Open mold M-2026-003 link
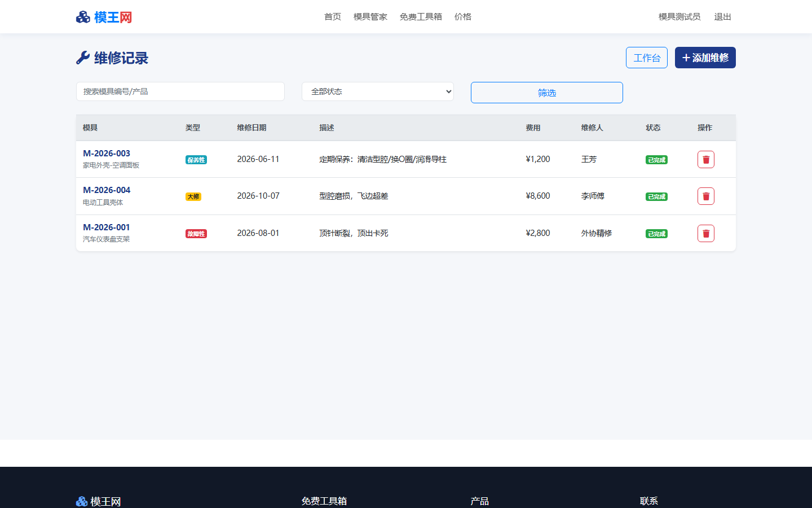 (107, 153)
